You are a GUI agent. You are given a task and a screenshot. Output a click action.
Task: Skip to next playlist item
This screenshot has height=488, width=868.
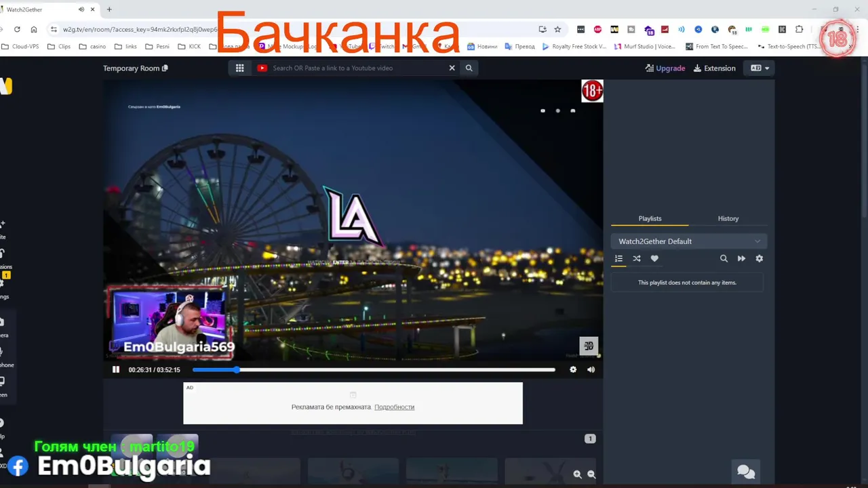[x=741, y=258]
